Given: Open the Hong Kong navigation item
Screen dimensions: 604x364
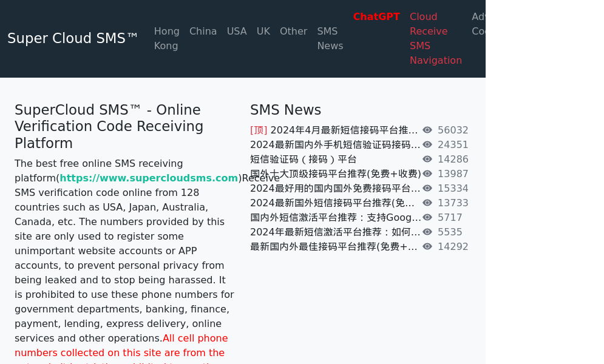Looking at the screenshot, I should [x=166, y=38].
